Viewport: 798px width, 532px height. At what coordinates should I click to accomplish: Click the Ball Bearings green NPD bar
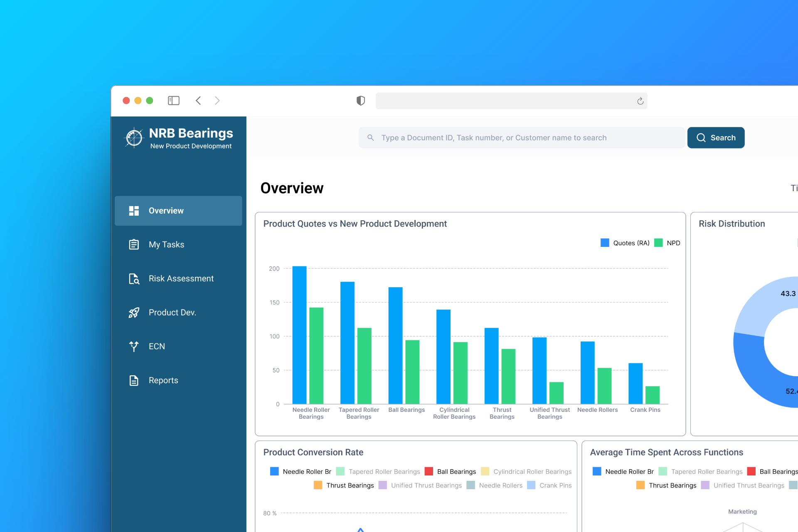(x=412, y=372)
